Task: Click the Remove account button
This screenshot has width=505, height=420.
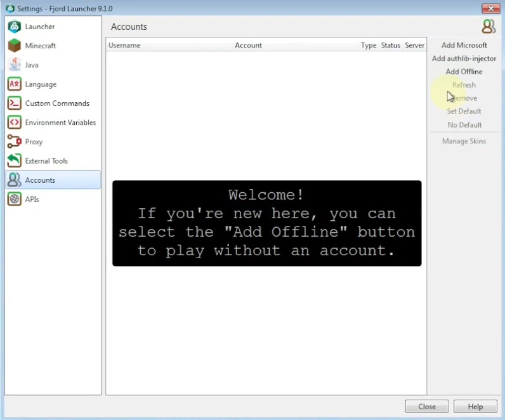Action: pyautogui.click(x=464, y=98)
